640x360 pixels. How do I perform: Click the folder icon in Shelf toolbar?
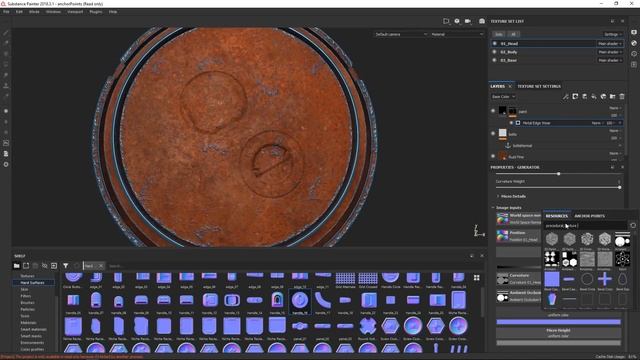coord(16,266)
